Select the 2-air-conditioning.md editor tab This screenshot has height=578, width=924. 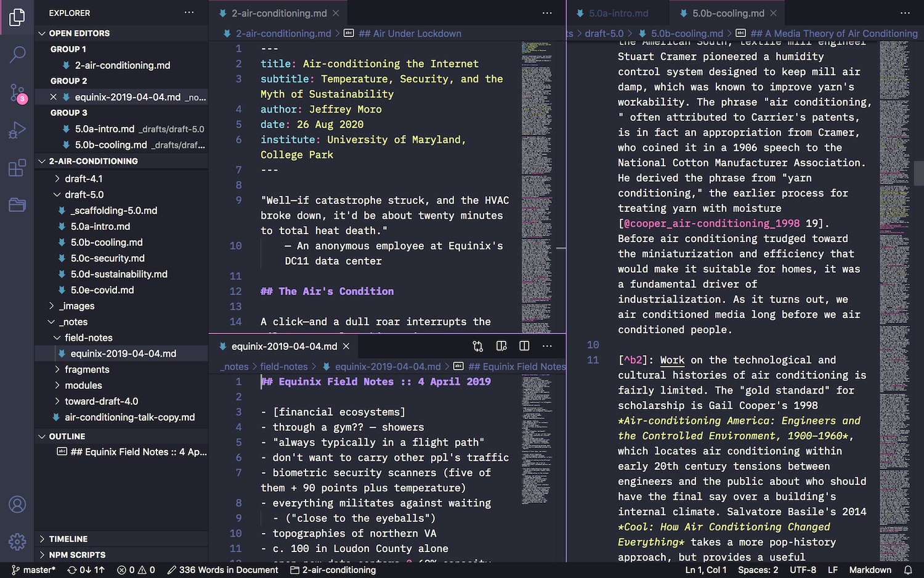(278, 13)
